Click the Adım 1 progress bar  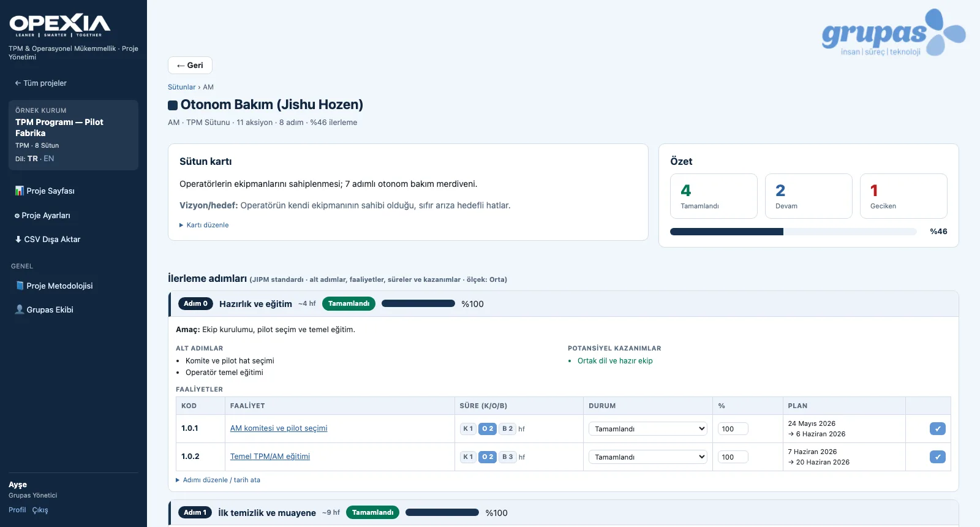click(x=442, y=512)
